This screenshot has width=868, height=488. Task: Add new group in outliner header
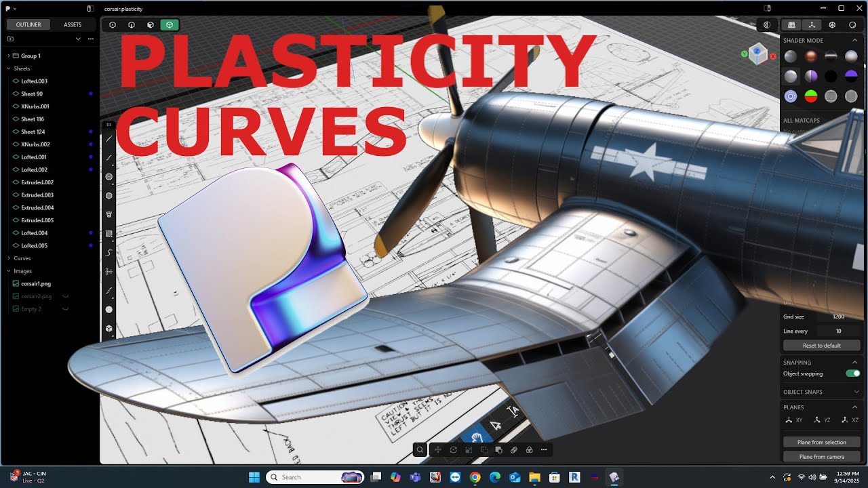10,39
